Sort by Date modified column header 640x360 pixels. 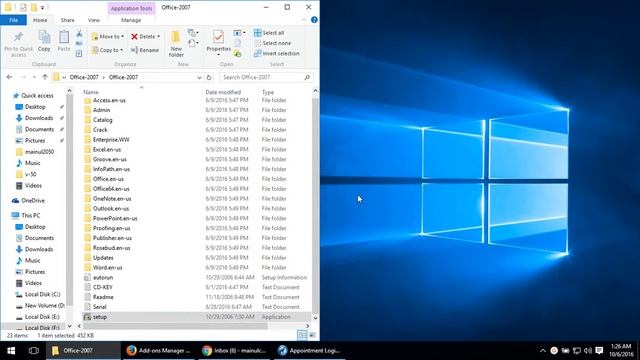coord(223,92)
